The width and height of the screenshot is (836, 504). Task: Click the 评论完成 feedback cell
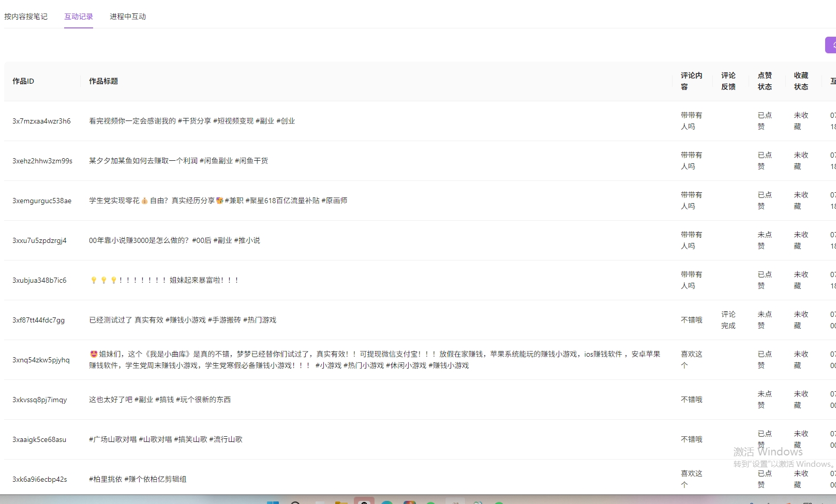pos(728,320)
